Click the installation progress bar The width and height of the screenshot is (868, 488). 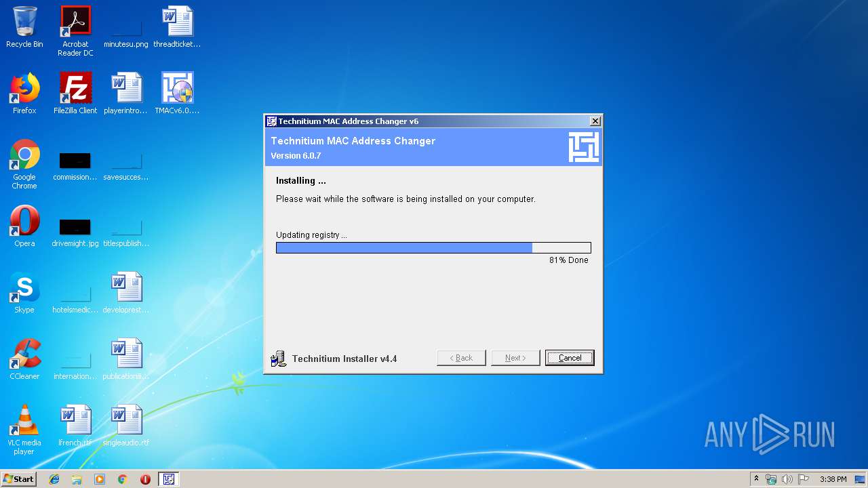433,248
